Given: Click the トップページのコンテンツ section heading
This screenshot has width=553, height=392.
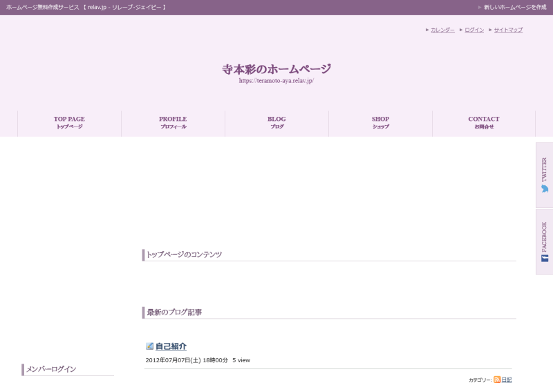Looking at the screenshot, I should tap(185, 254).
